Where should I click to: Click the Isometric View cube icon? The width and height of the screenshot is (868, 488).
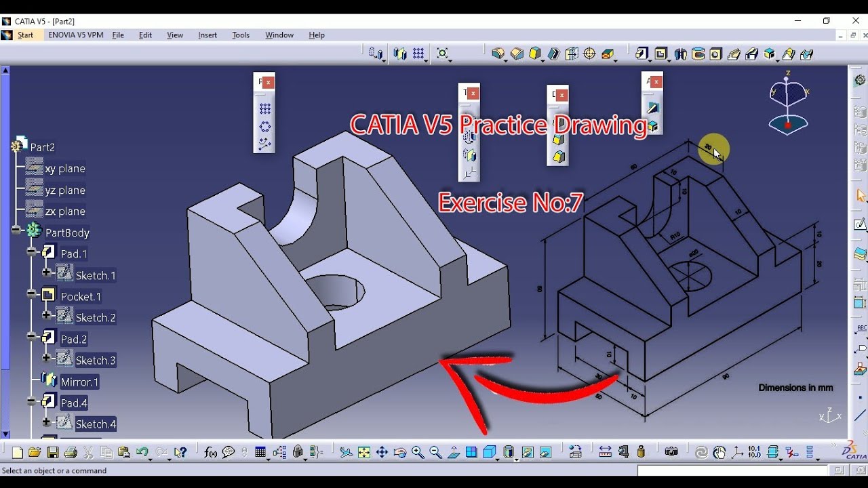tap(490, 452)
